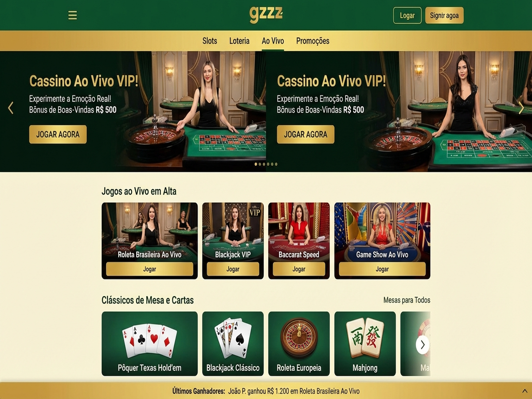Open the Promoções tab

313,41
